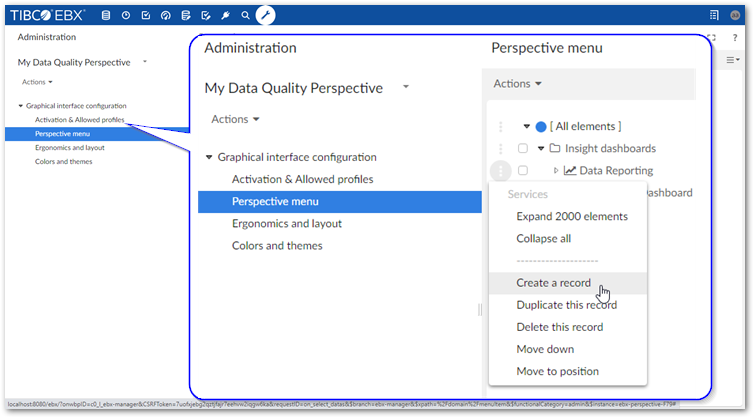The height and width of the screenshot is (418, 754).
Task: Choose 'Duplicate this record' menu entry
Action: click(566, 305)
